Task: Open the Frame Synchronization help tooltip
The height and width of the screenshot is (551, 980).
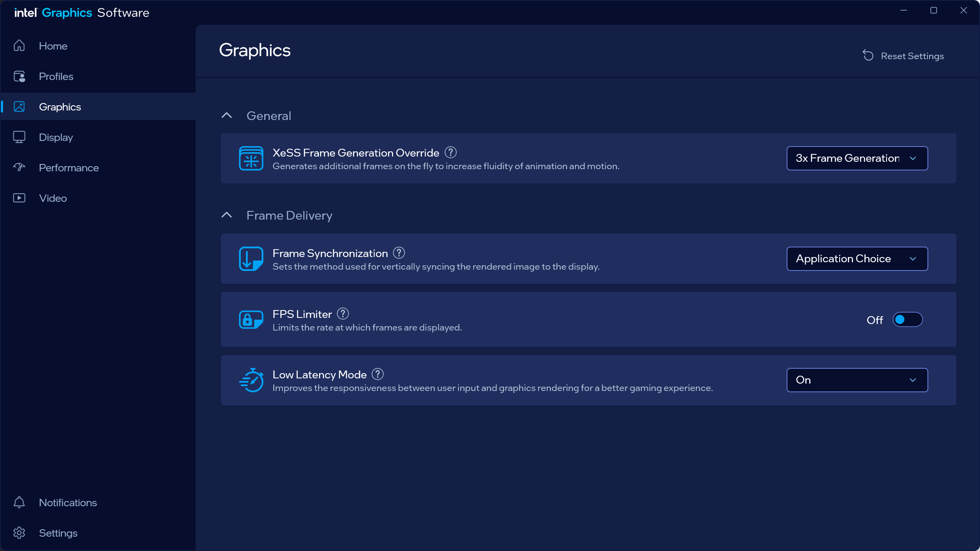Action: tap(398, 253)
